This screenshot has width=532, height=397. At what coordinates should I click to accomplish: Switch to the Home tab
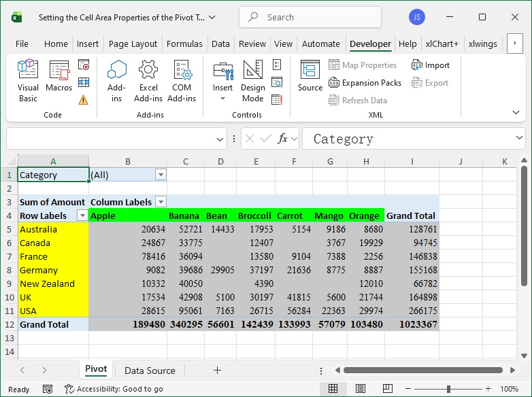click(56, 44)
